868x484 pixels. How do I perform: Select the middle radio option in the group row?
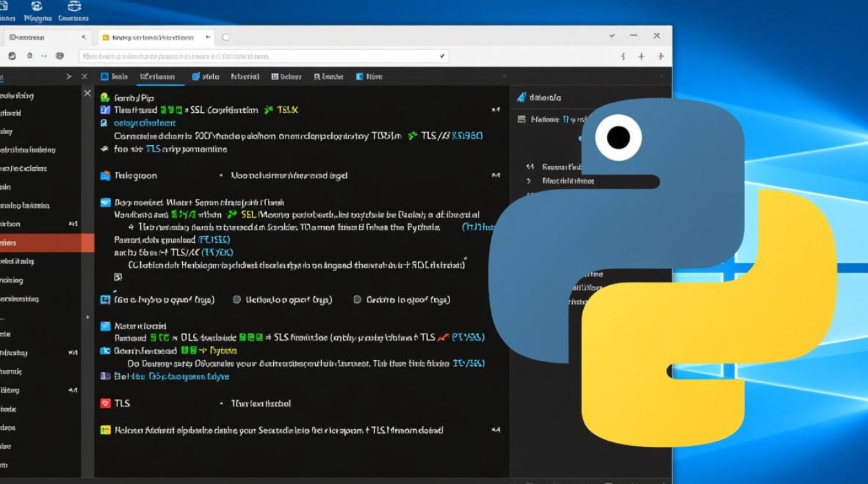tap(237, 299)
